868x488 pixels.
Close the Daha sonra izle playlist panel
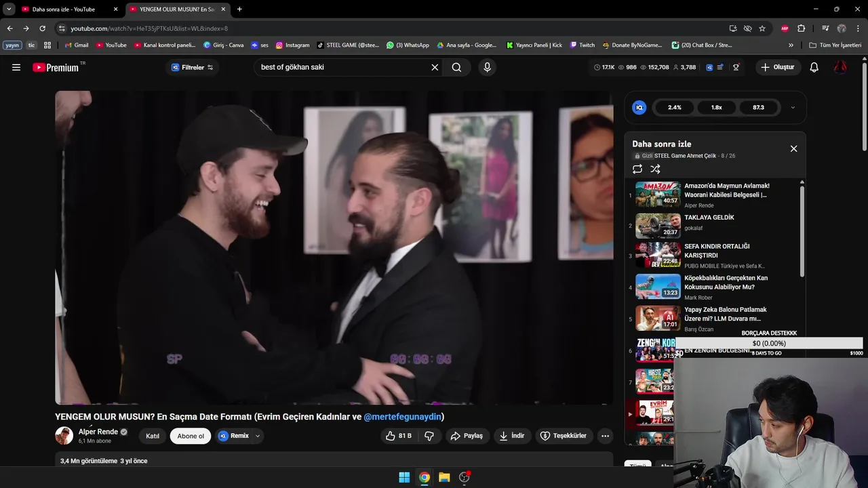tap(793, 148)
